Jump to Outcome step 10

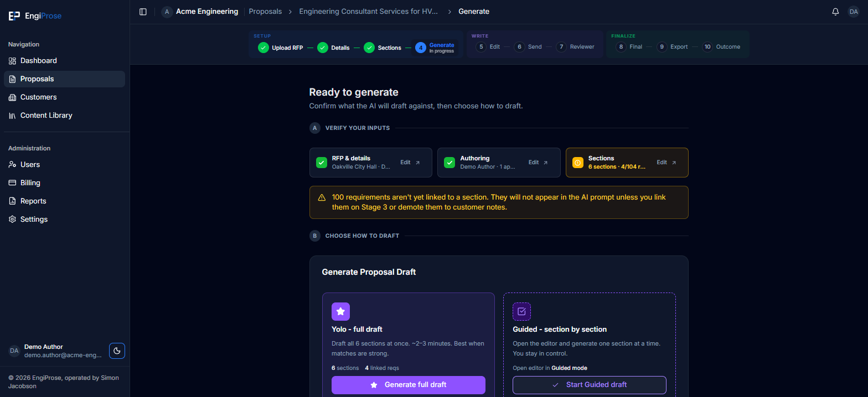pos(721,47)
